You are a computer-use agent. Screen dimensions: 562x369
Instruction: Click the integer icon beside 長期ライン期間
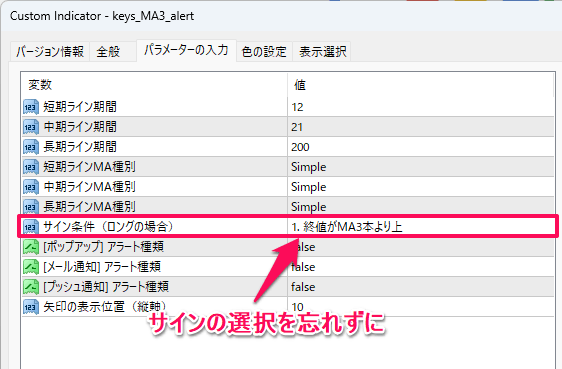point(31,147)
